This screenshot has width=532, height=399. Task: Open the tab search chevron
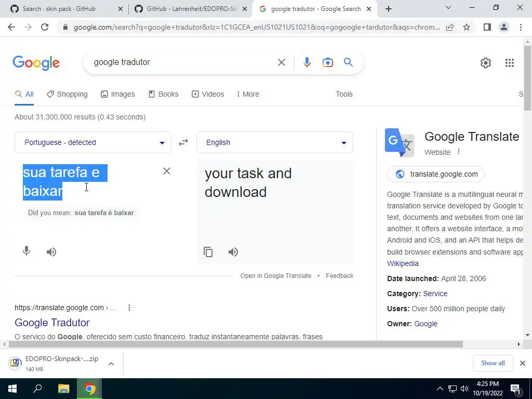pyautogui.click(x=448, y=7)
